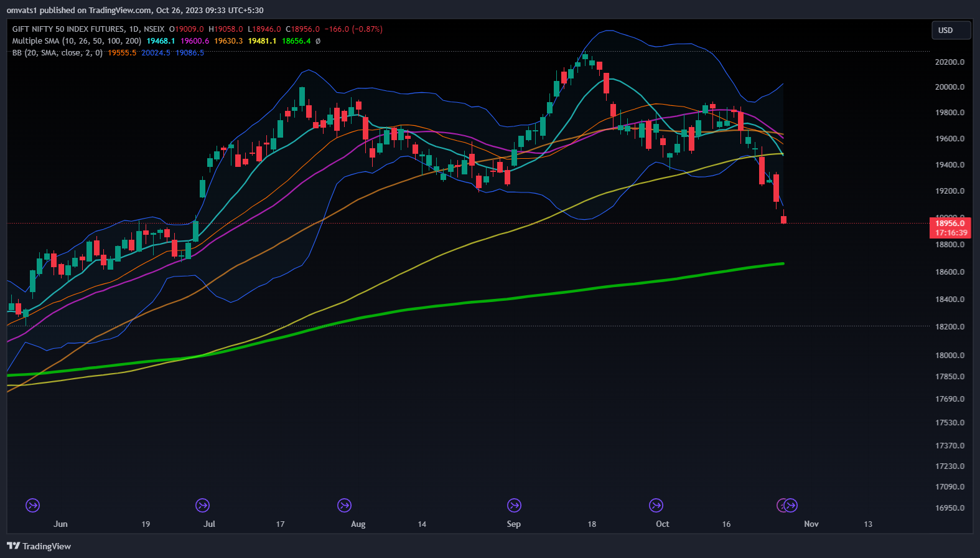980x558 pixels.
Task: Click the high value H19058.0
Action: tap(225, 29)
